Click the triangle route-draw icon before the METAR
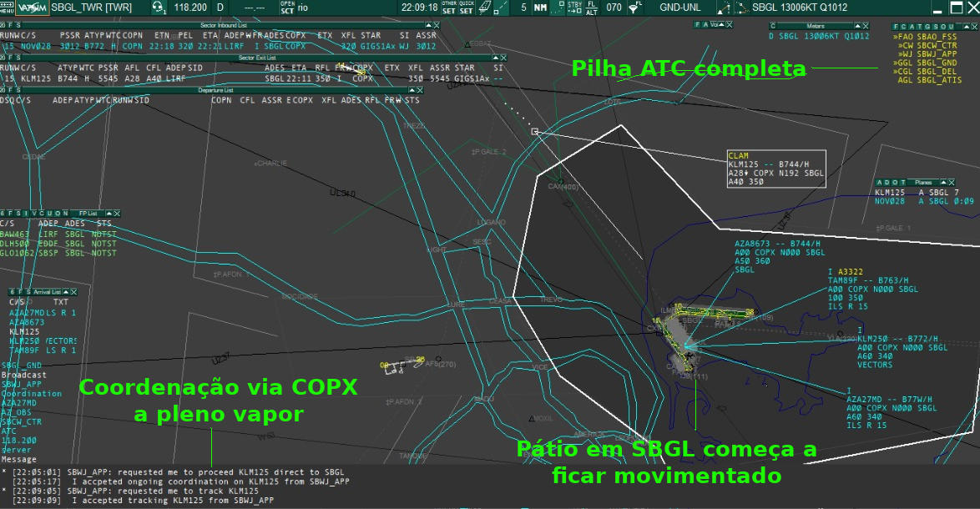This screenshot has width=980, height=509. pyautogui.click(x=724, y=8)
